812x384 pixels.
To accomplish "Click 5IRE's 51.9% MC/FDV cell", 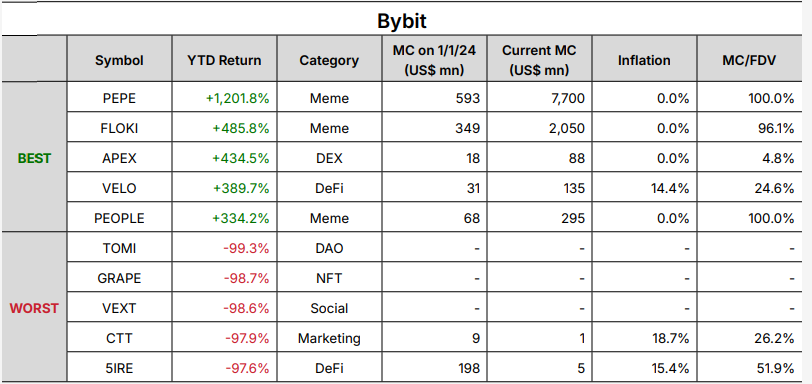I will coord(749,367).
